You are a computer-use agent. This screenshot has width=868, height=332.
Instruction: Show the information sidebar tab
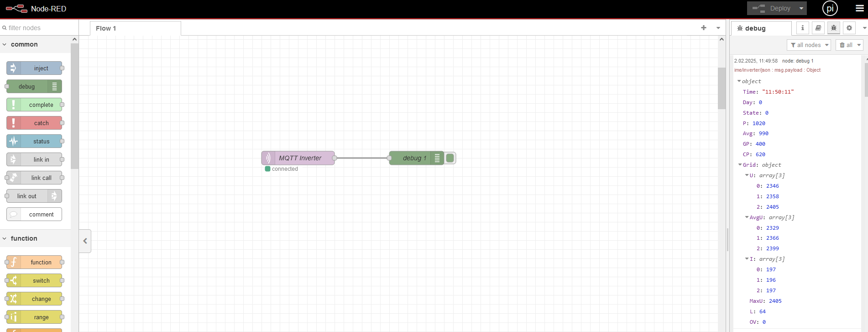(x=803, y=28)
